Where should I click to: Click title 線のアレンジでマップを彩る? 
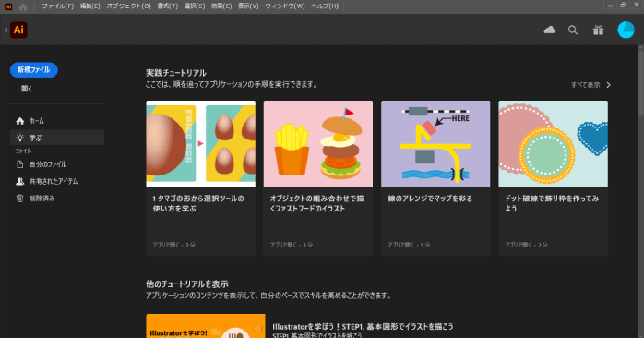[430, 199]
